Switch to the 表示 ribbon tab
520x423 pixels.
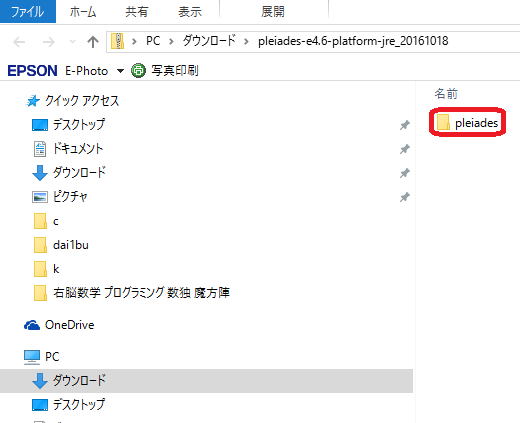click(190, 12)
